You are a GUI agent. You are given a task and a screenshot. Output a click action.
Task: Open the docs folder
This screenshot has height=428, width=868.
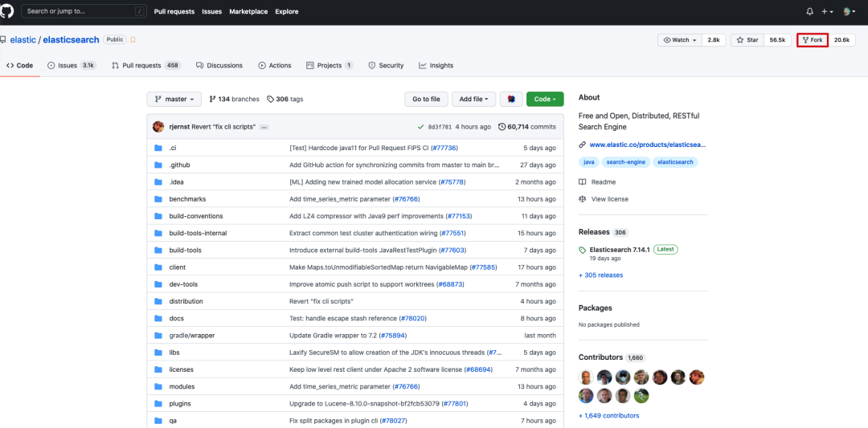click(x=177, y=319)
